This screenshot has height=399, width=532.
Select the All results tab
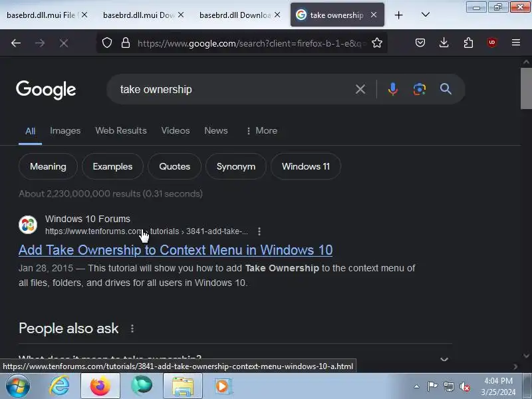30,131
